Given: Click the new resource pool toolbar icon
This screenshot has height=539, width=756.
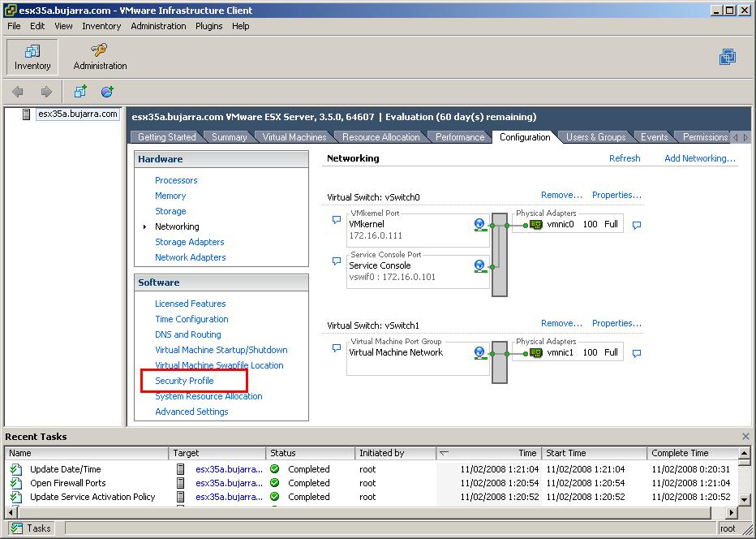Looking at the screenshot, I should [x=107, y=91].
